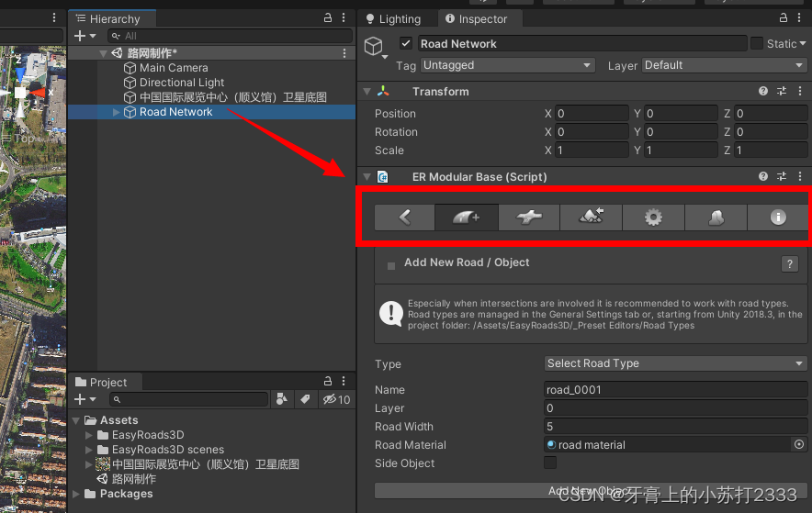
Task: Click Position X value field
Action: point(592,113)
